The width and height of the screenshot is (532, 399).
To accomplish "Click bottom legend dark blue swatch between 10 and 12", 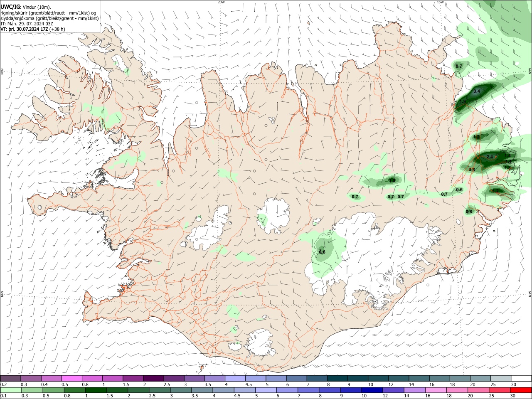I will pos(371,390).
